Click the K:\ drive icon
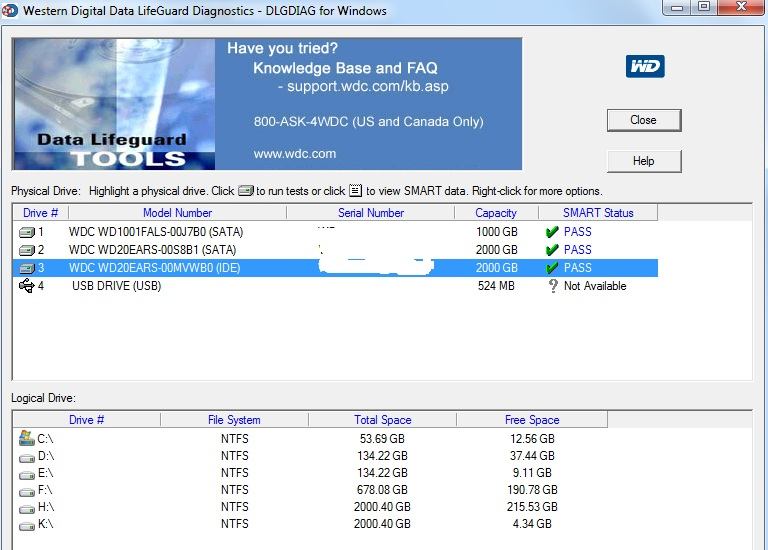The image size is (768, 550). click(26, 526)
